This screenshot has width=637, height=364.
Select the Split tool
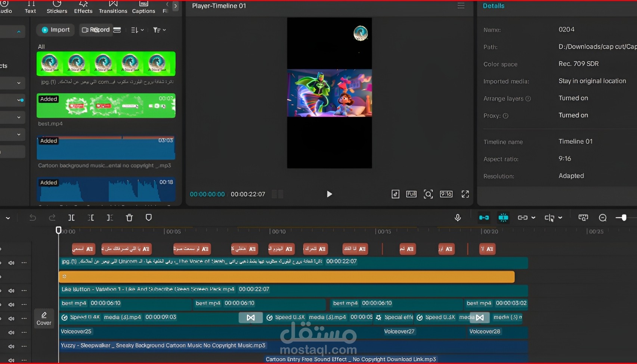coord(71,218)
